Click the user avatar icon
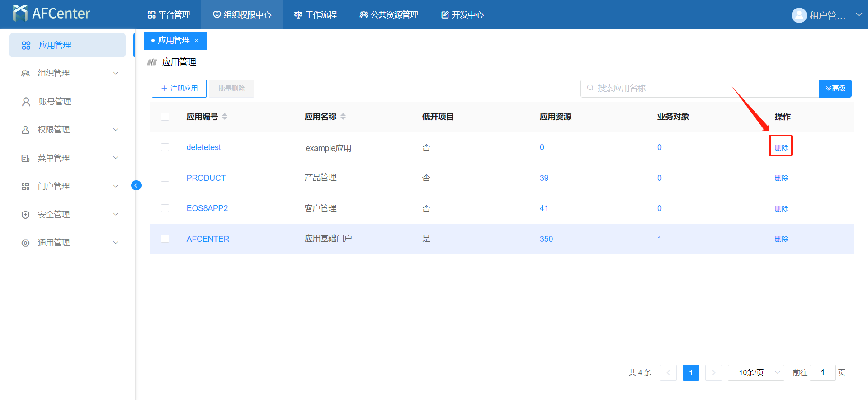The width and height of the screenshot is (868, 400). [x=799, y=15]
